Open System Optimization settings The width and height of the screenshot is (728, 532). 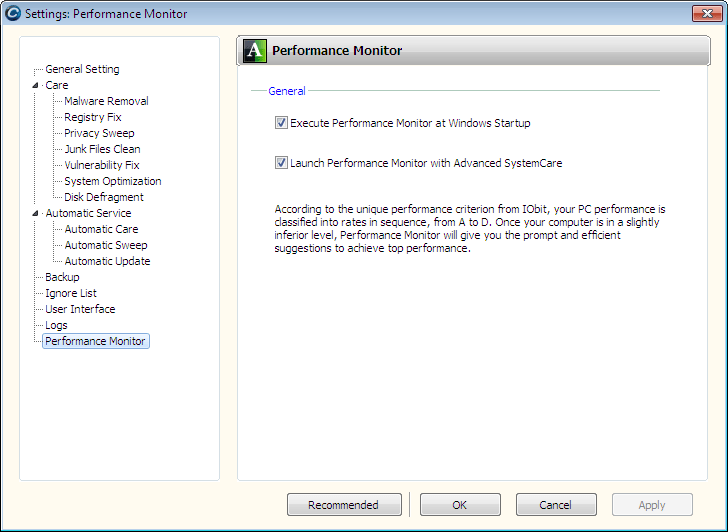113,181
